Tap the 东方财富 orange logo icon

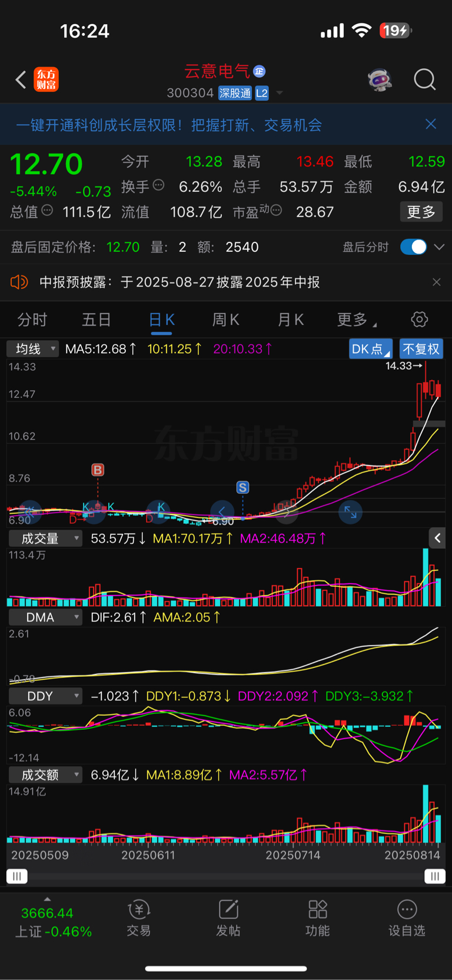tap(46, 79)
